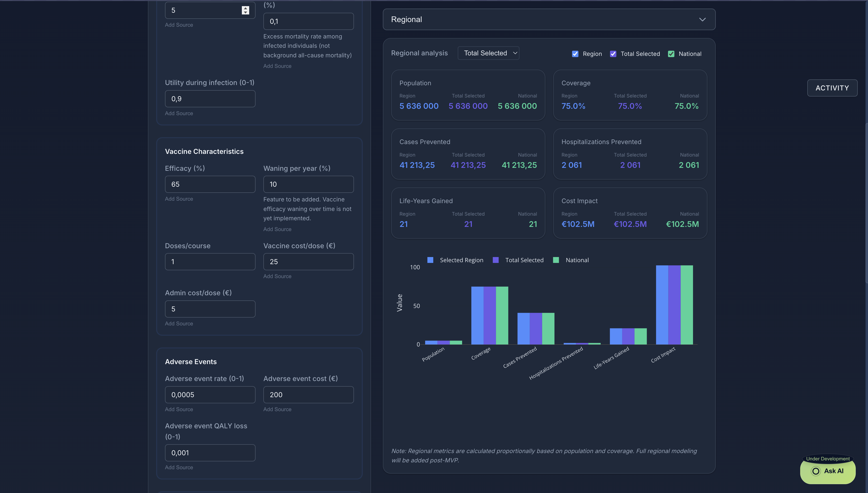Focus the Adverse event rate input
Screen dimensions: 868x493
pyautogui.click(x=210, y=395)
